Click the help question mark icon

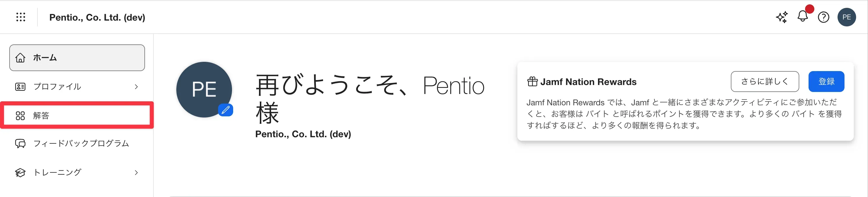(824, 17)
